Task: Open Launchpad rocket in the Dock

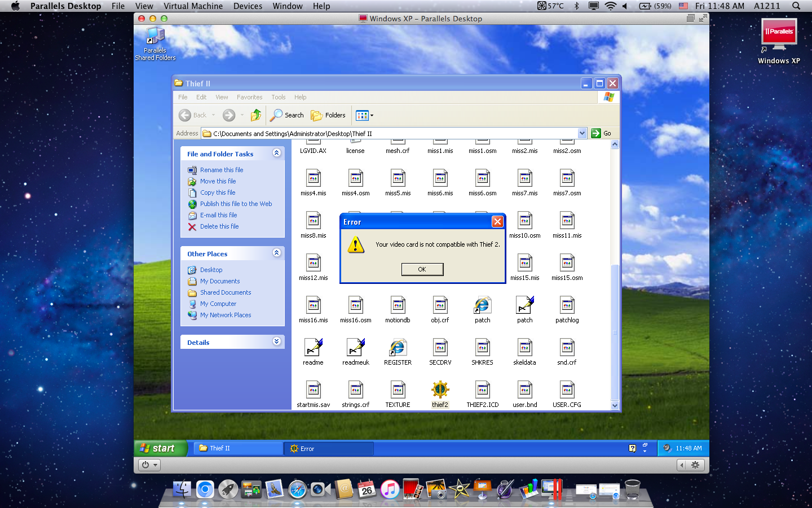Action: 228,489
